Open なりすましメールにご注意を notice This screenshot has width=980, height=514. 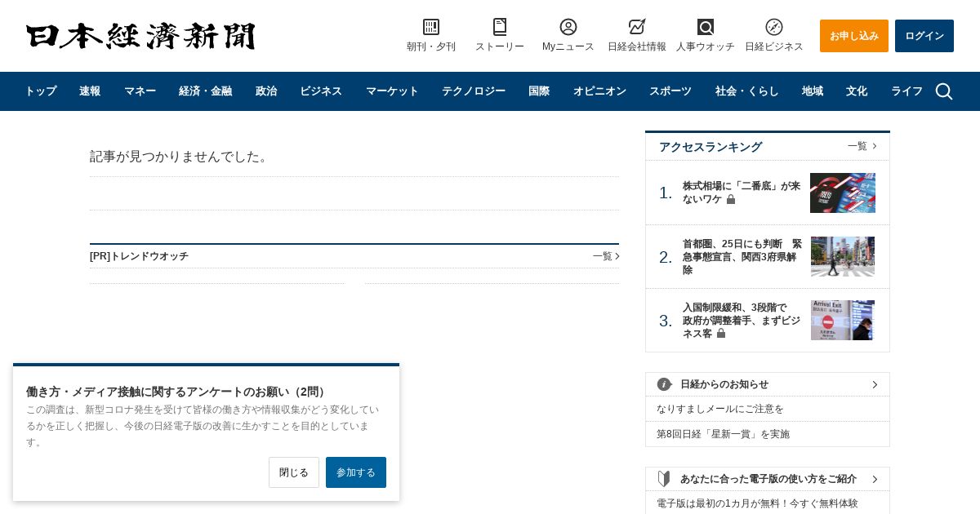(720, 409)
